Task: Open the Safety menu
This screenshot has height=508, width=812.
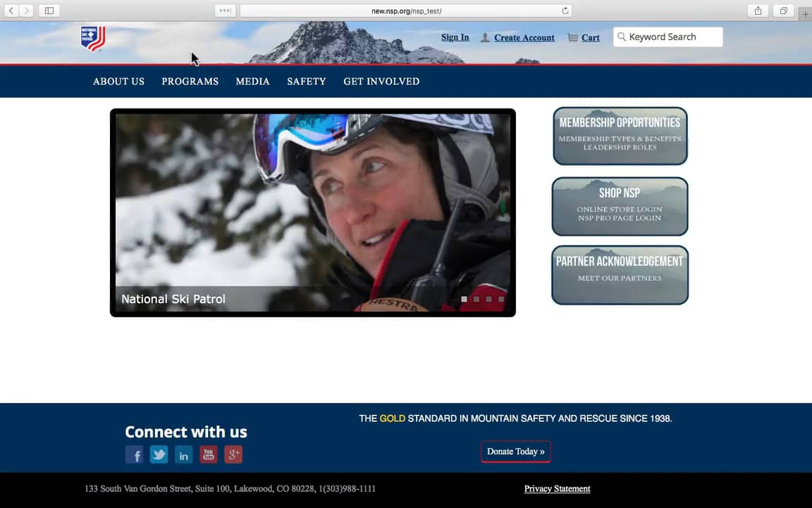Action: 307,81
